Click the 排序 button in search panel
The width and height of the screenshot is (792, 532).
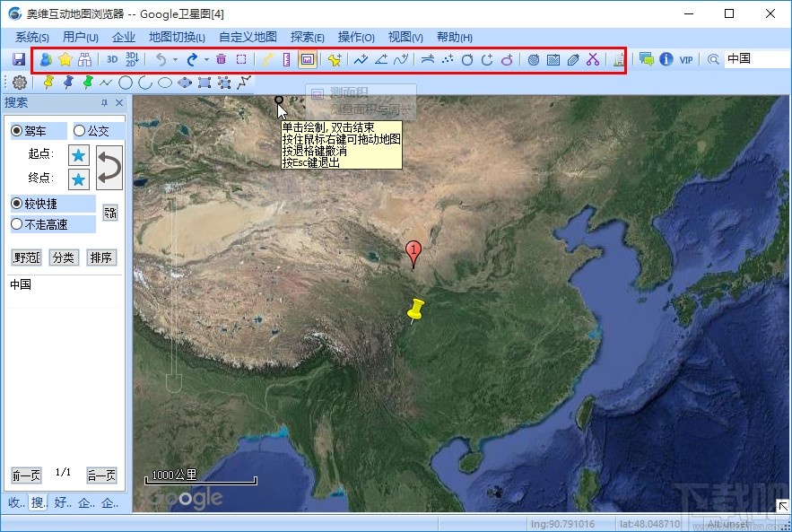point(101,257)
